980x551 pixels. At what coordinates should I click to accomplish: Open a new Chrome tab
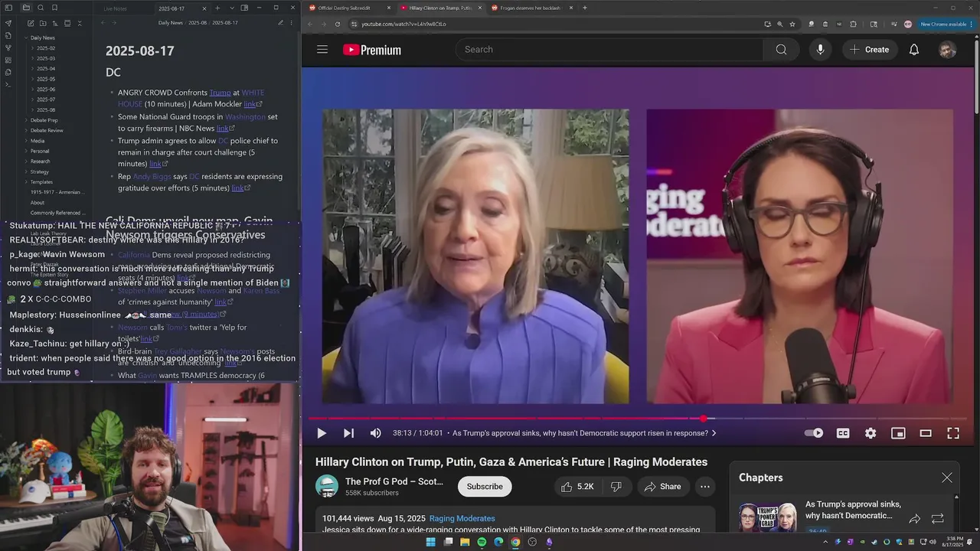pyautogui.click(x=585, y=8)
